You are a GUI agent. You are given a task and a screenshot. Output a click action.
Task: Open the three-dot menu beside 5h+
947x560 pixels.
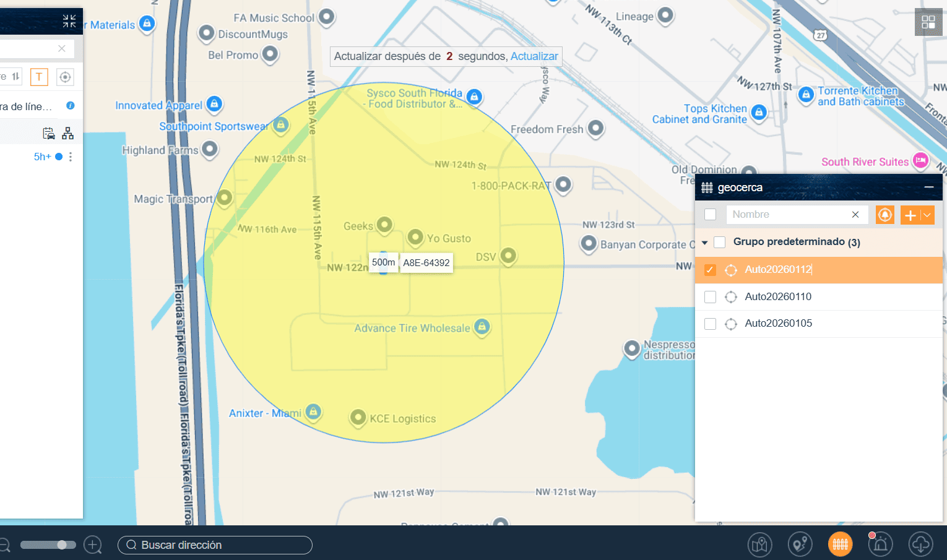coord(71,157)
